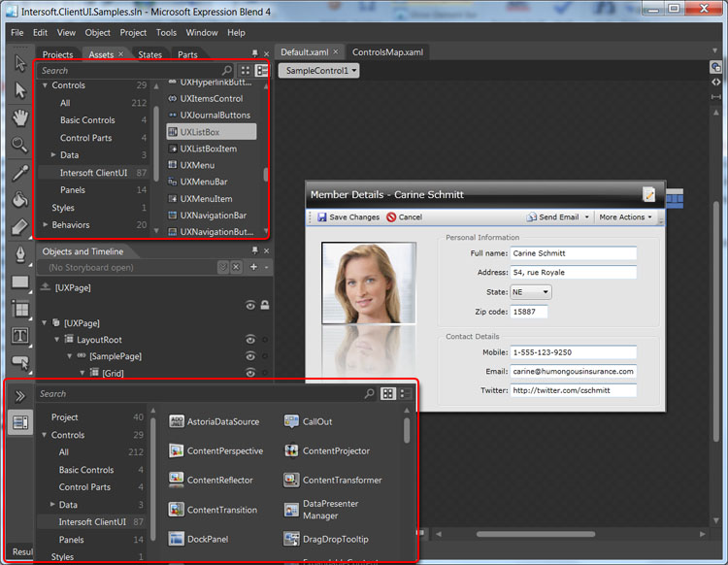Toggle show-all eye in Objects header
This screenshot has width=728, height=565.
click(250, 306)
